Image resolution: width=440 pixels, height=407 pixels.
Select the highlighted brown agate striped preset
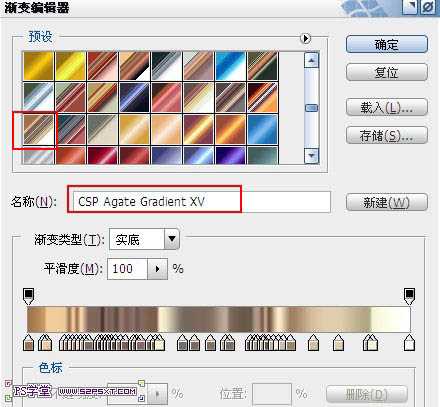pos(38,129)
